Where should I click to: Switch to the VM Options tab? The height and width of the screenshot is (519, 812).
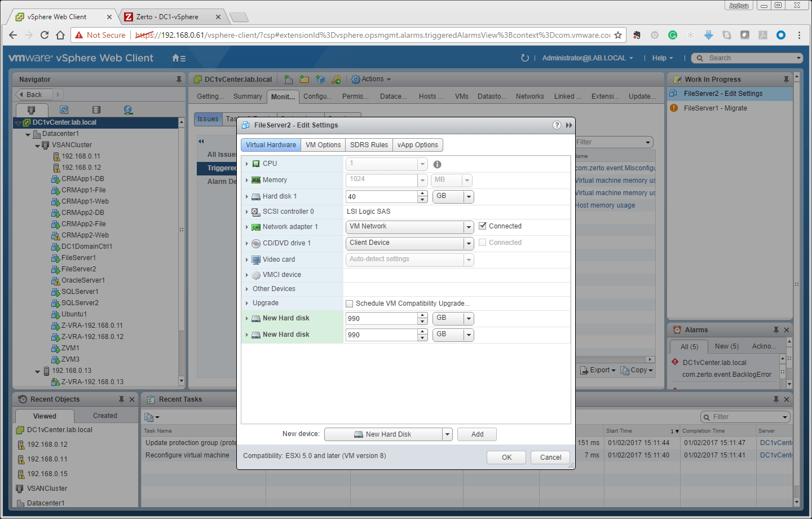point(323,145)
